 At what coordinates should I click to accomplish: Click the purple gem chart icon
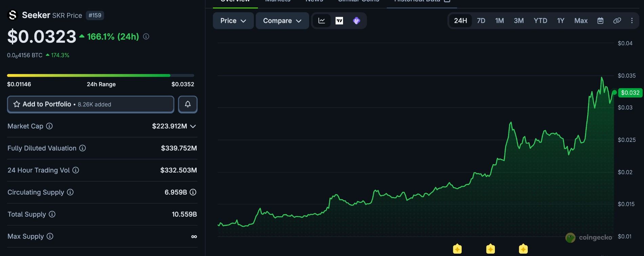coord(356,21)
